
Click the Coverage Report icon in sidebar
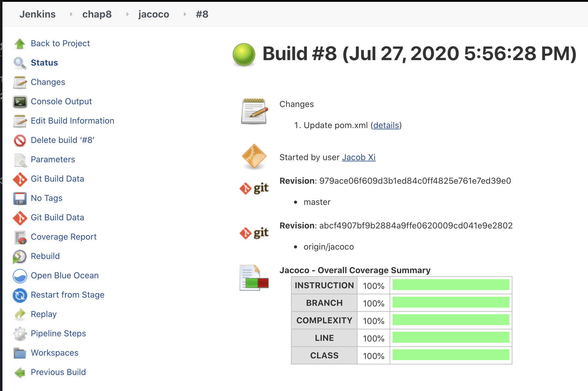click(20, 237)
